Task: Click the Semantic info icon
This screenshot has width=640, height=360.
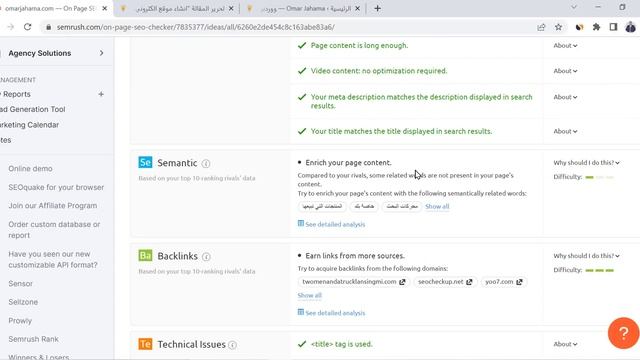Action: click(x=206, y=163)
